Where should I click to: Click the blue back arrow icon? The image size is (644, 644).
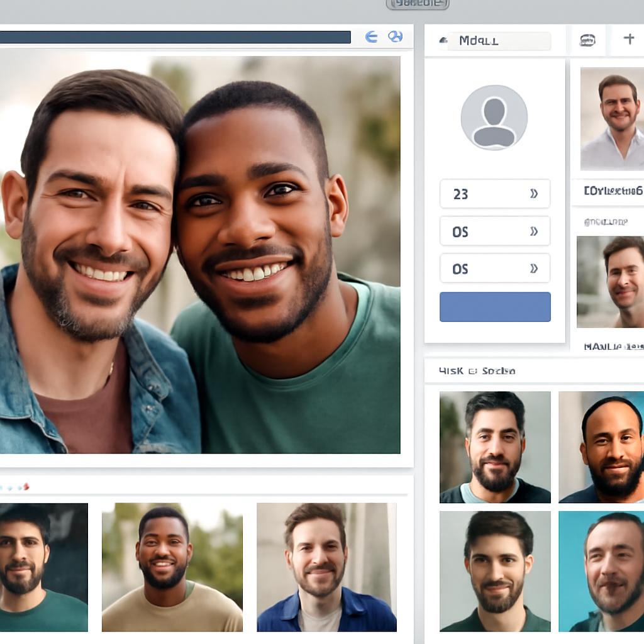(x=371, y=37)
